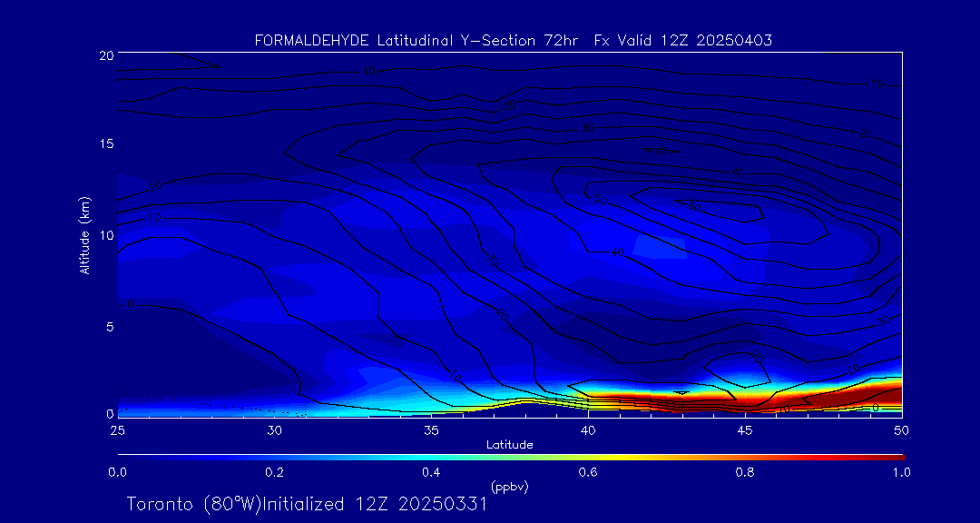
Task: Click latitude tick label '45'
Action: click(x=744, y=430)
